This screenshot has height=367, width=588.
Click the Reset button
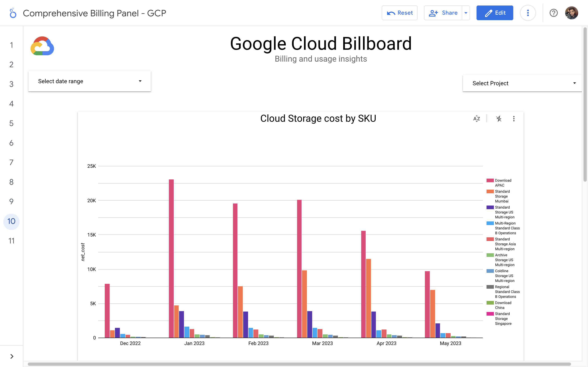click(399, 13)
